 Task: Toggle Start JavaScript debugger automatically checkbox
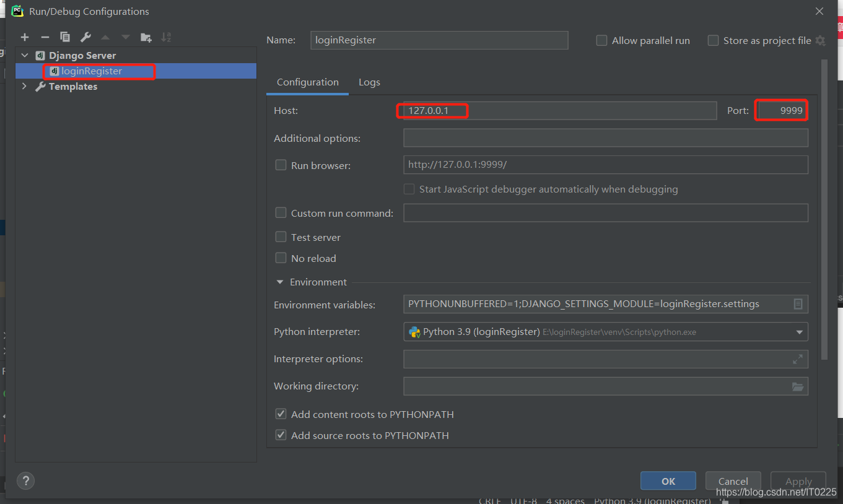[x=409, y=189]
